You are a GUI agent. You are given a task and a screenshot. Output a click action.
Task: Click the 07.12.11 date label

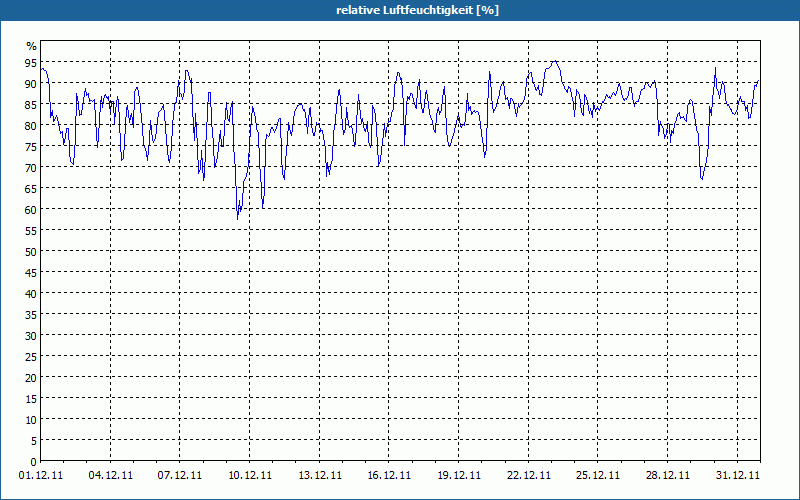point(180,475)
